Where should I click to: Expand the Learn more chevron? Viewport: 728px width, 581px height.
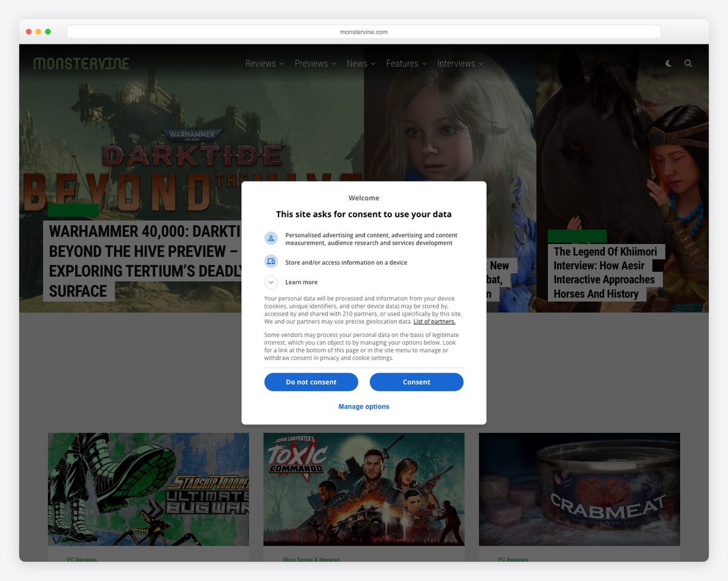pos(271,282)
